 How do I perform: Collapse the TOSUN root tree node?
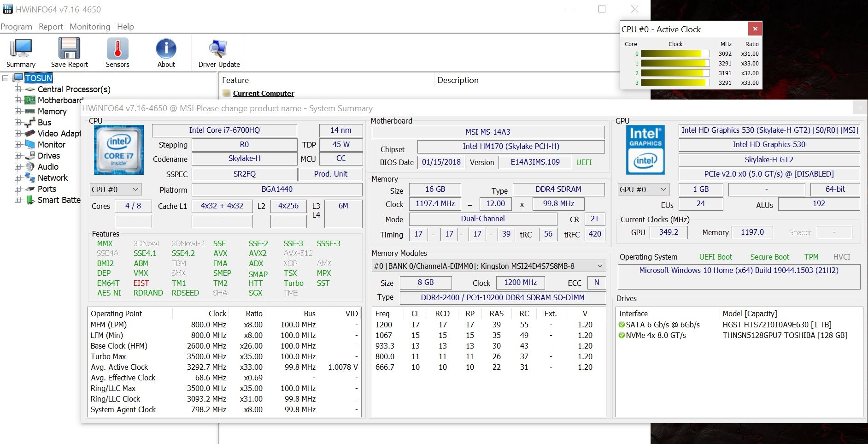point(6,78)
